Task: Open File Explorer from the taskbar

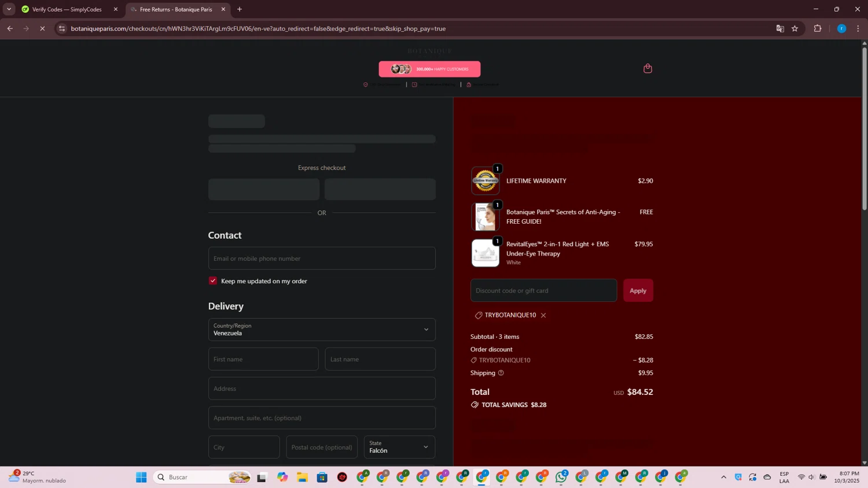Action: click(x=302, y=477)
